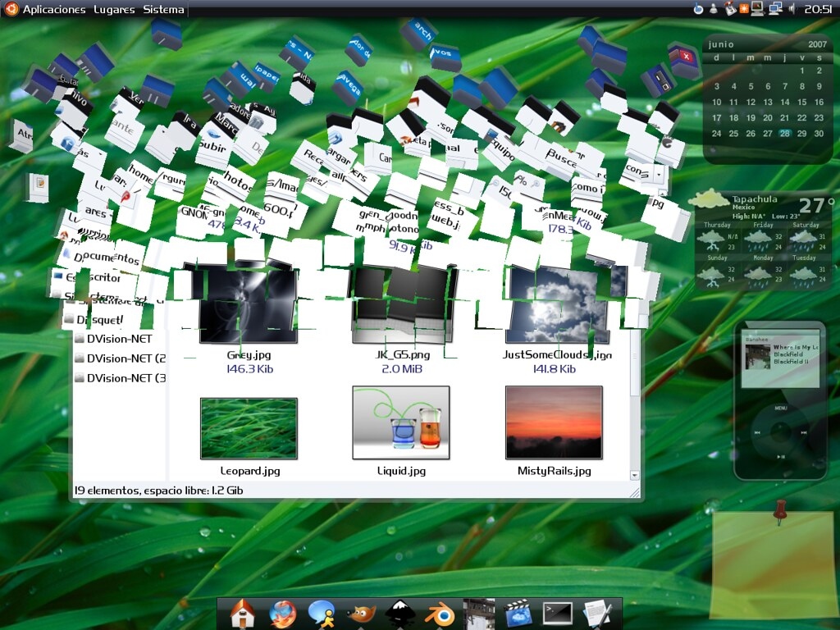The width and height of the screenshot is (840, 630).
Task: Click the volume speaker tray icon
Action: [x=792, y=9]
